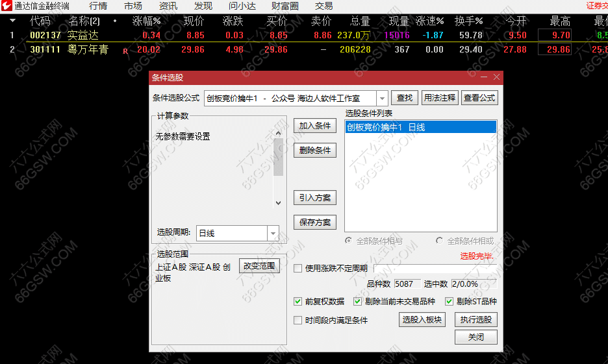Toggle the 剔除当前未交易品种 checkbox
This screenshot has width=608, height=364.
tap(357, 301)
